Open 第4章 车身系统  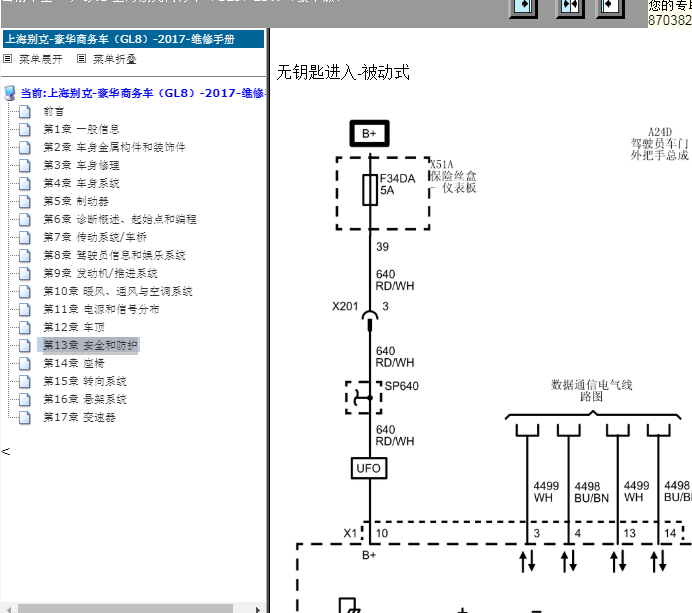pyautogui.click(x=81, y=183)
